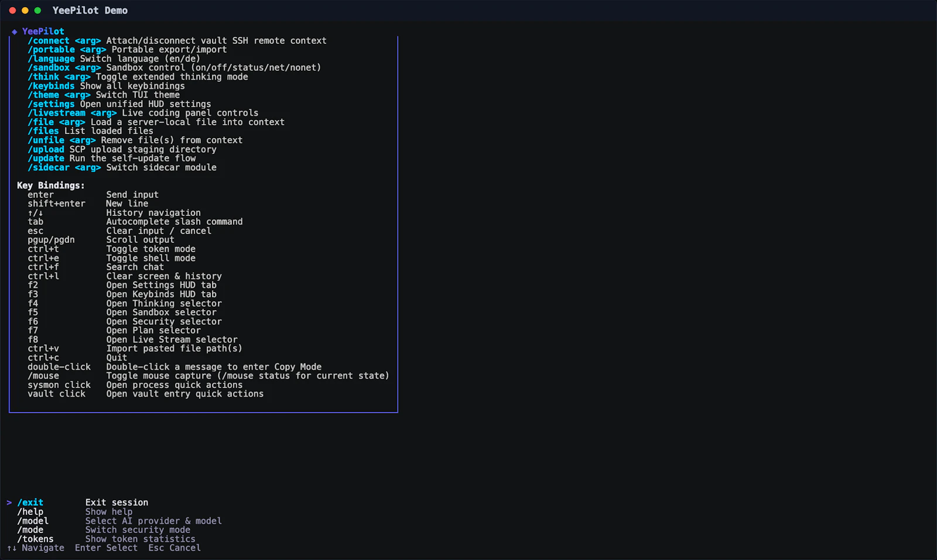This screenshot has width=937, height=560.
Task: Click the /language command text
Action: (51, 59)
